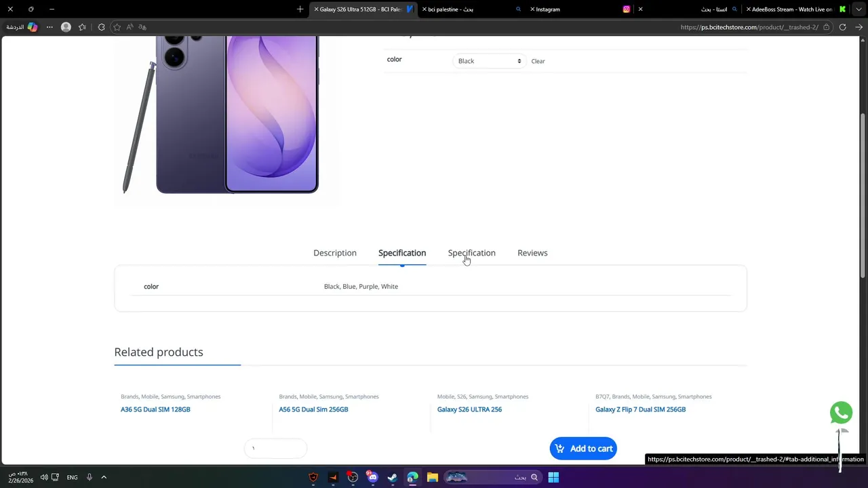868x488 pixels.
Task: Click the quantity input field
Action: [x=275, y=448]
